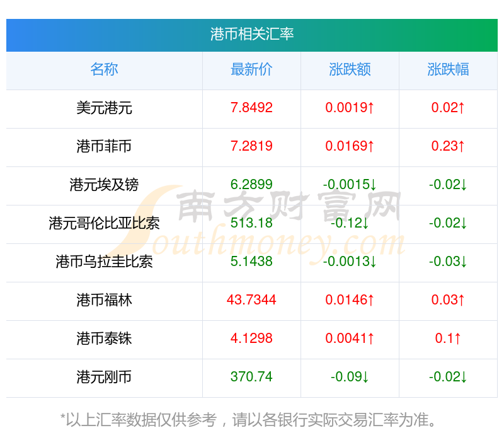Select the 最新价 column header
Image resolution: width=504 pixels, height=440 pixels.
(x=251, y=69)
